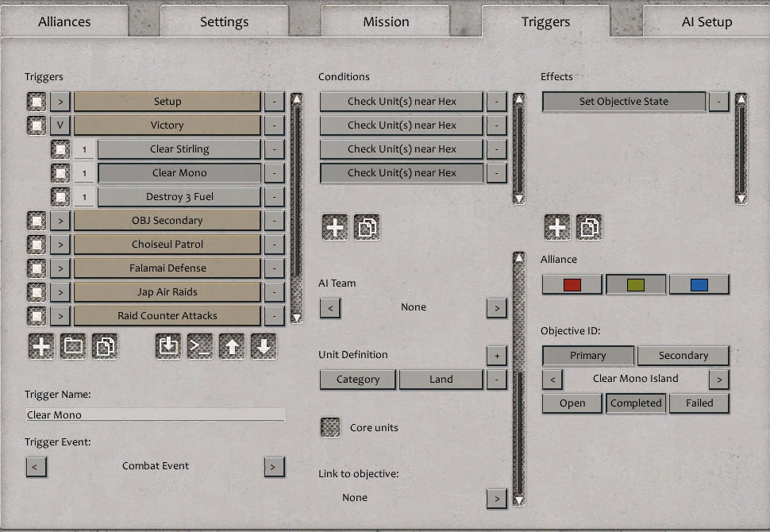The image size is (770, 532).
Task: Enable the Core units checkbox
Action: pyautogui.click(x=330, y=427)
